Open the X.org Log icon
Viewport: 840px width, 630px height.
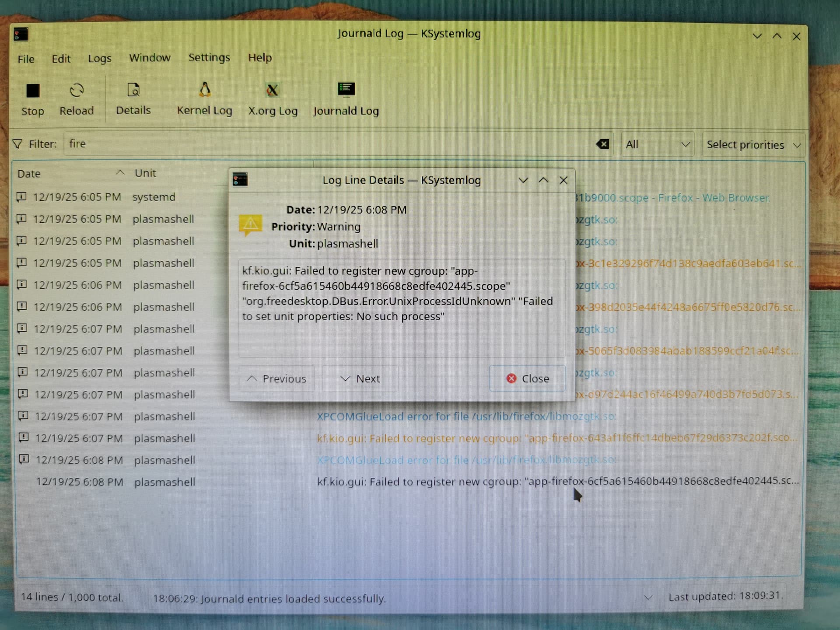(272, 90)
